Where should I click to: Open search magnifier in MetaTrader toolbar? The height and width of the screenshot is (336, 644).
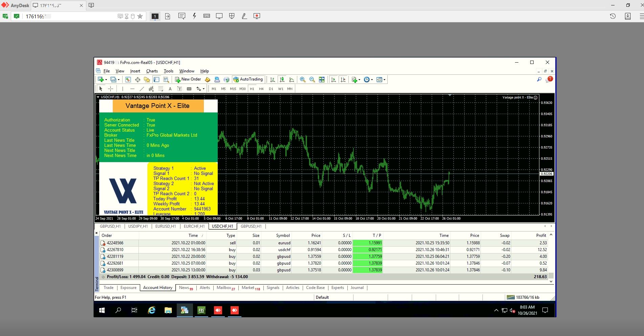coord(539,79)
